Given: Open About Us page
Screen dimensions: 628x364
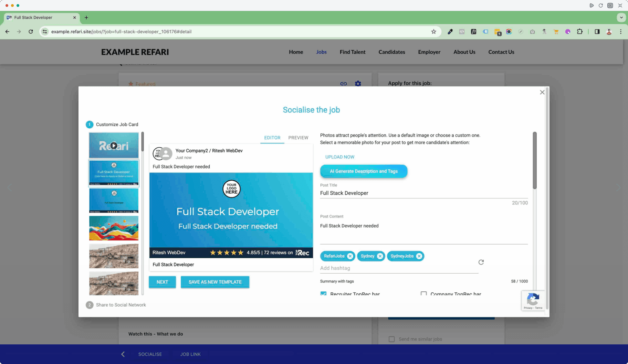Looking at the screenshot, I should [464, 52].
